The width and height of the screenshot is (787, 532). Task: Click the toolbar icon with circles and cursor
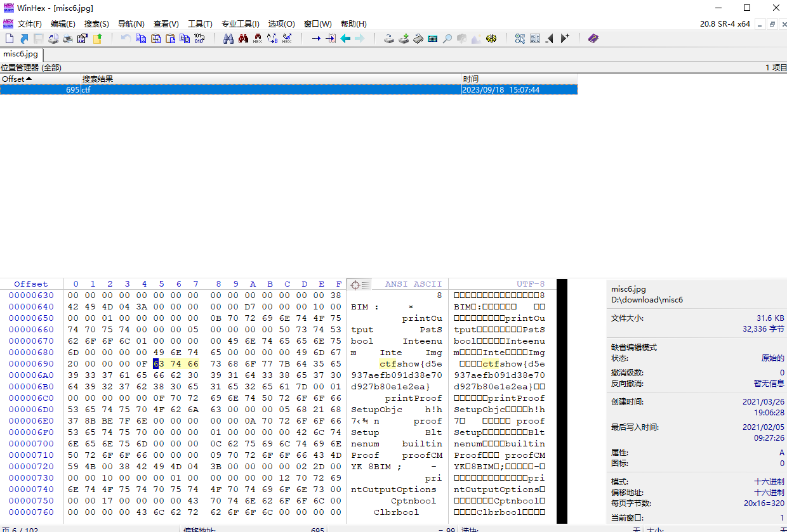520,39
